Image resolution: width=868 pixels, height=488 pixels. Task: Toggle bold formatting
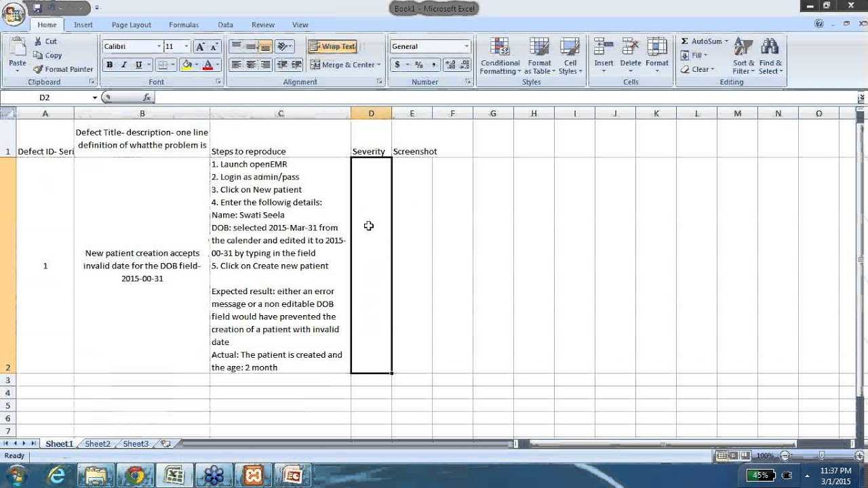[x=109, y=64]
